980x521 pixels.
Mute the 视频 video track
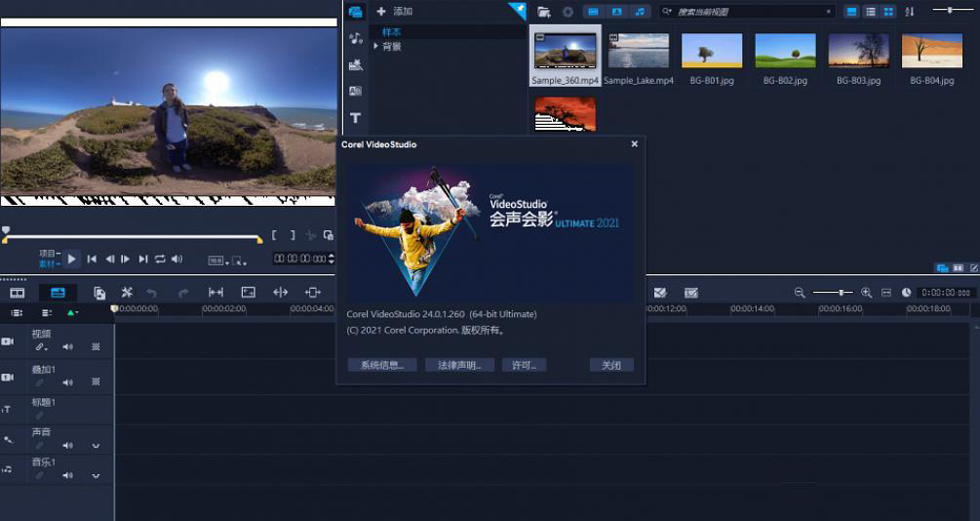click(67, 346)
